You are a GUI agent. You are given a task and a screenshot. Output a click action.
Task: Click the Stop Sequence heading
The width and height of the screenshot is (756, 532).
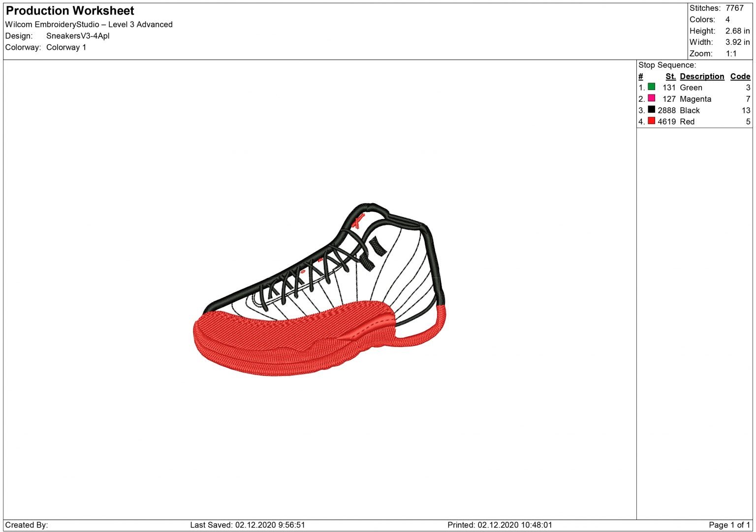(667, 65)
